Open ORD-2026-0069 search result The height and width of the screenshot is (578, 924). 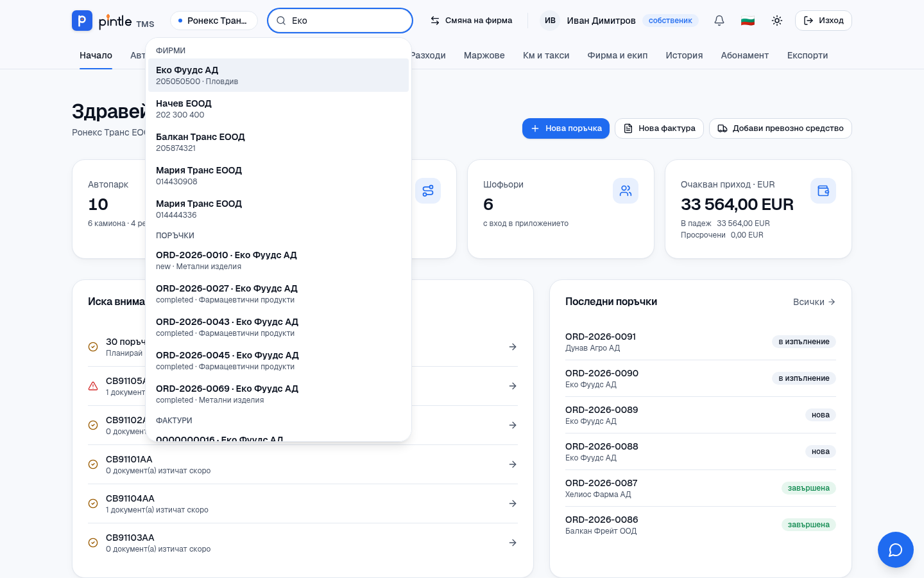point(278,394)
